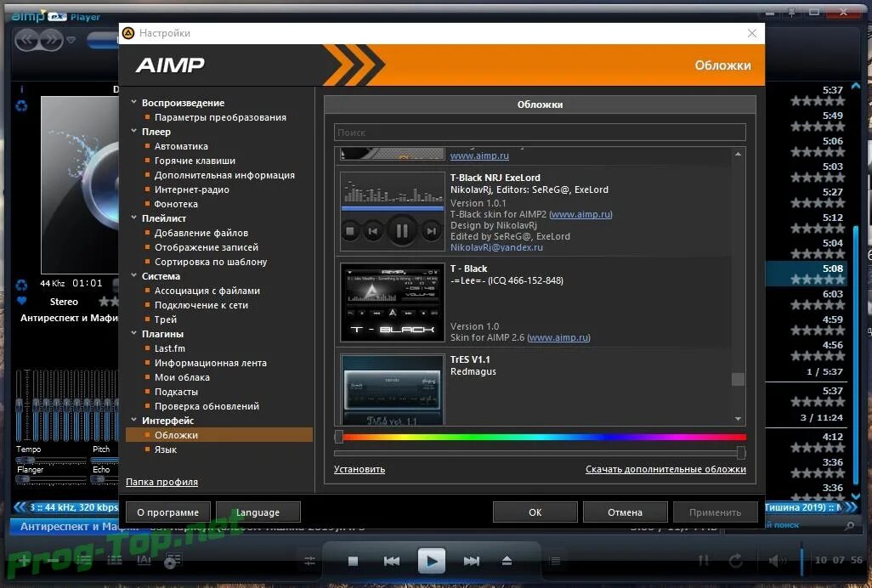Click the Установить link
Image resolution: width=872 pixels, height=588 pixels.
(x=360, y=469)
